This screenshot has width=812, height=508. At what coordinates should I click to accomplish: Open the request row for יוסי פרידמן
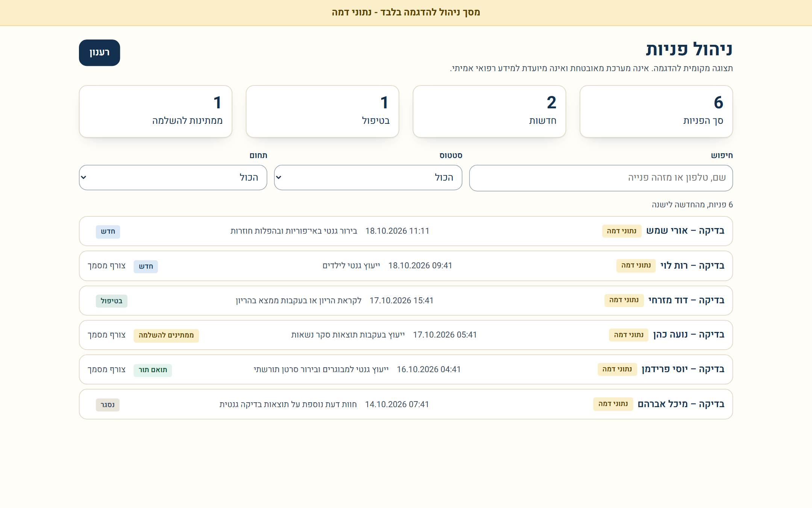coord(406,370)
